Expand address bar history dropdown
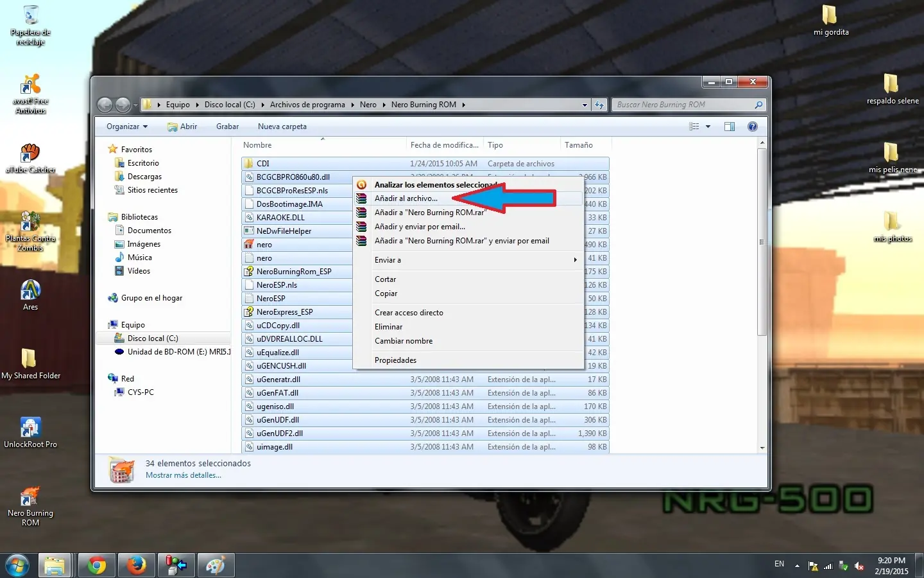 [x=585, y=105]
